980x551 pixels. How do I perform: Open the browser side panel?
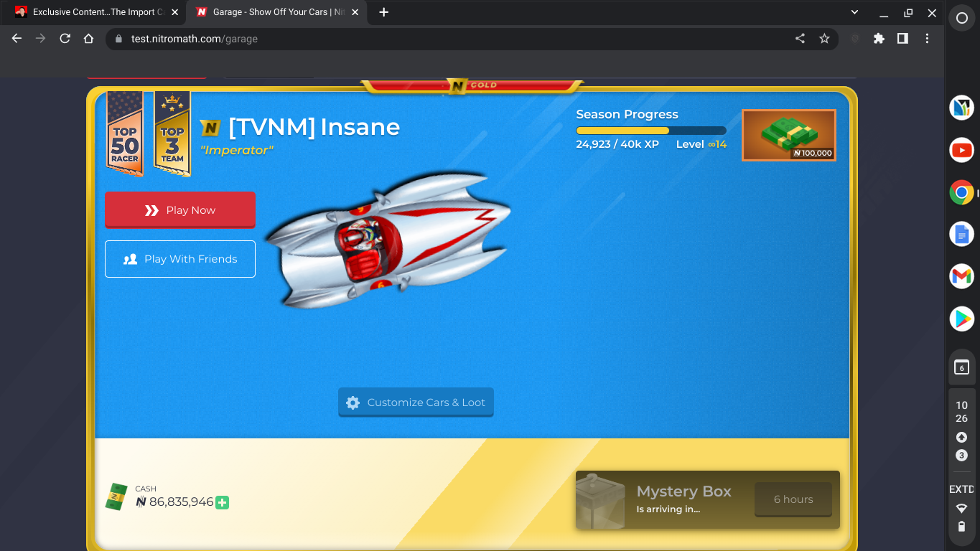click(902, 39)
